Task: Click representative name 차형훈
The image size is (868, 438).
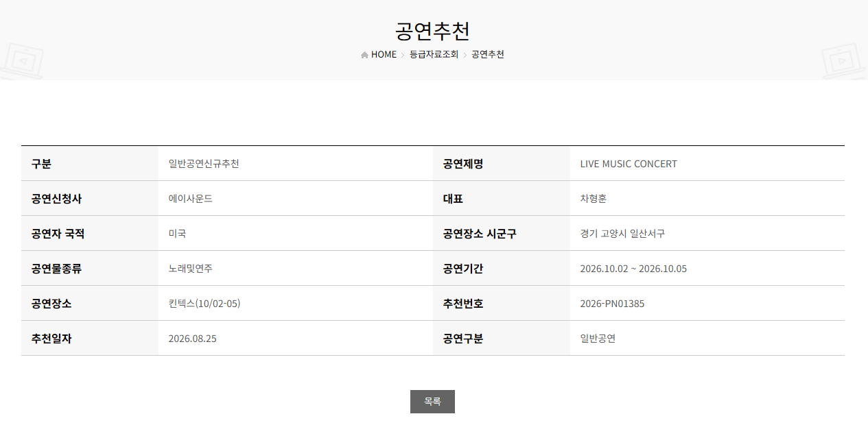Action: click(594, 199)
